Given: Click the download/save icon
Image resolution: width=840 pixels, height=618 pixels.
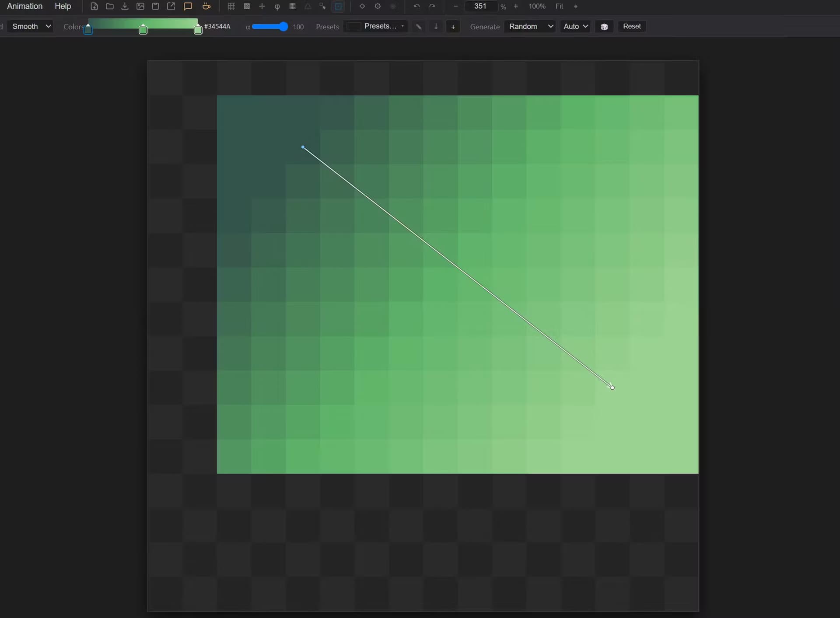Looking at the screenshot, I should coord(125,6).
